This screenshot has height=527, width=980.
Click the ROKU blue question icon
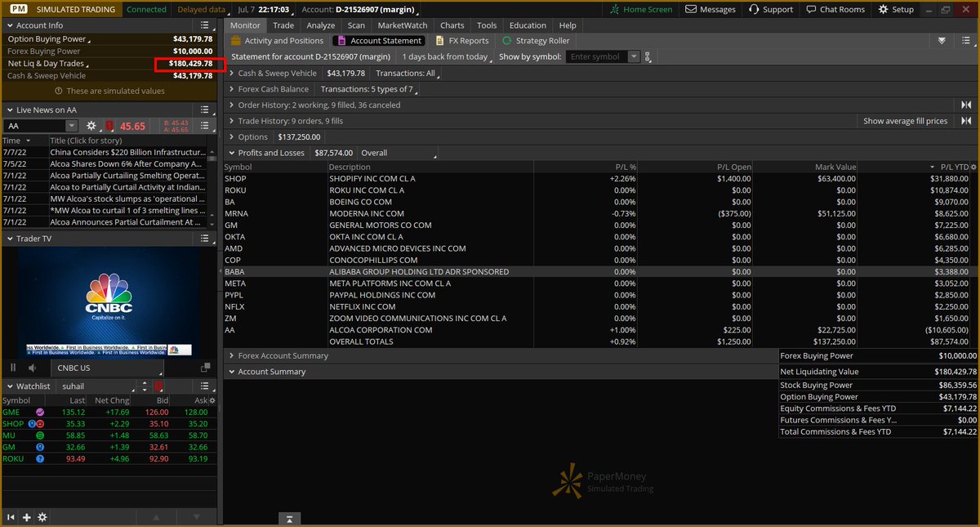click(x=40, y=458)
